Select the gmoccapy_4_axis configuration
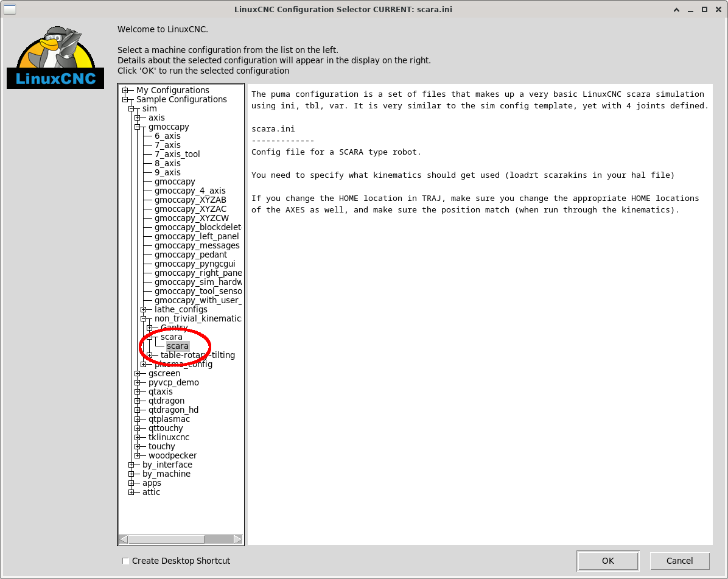The width and height of the screenshot is (728, 579). pos(190,191)
